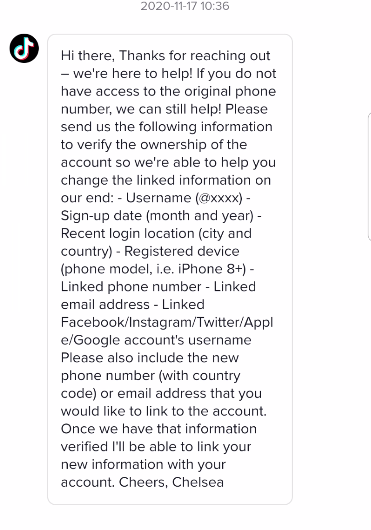Image resolution: width=371 pixels, height=530 pixels.
Task: Click the 'change the linked information on' line
Action: (166, 180)
